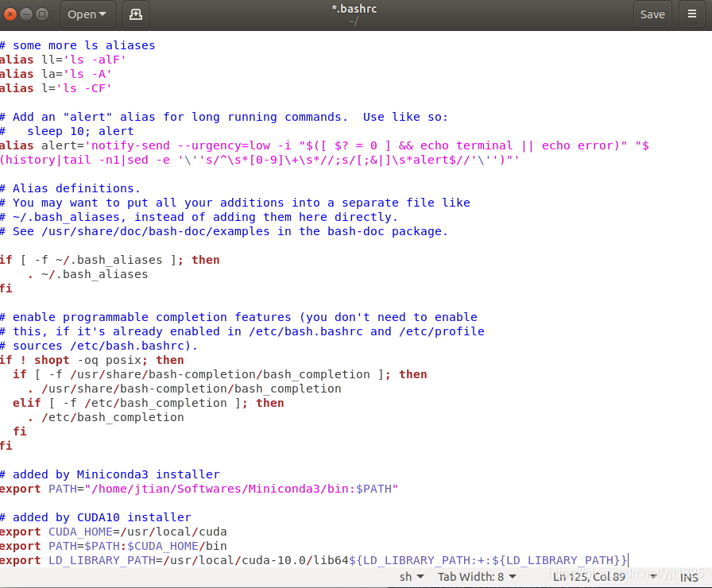Click the export CUDA_HOME=/usr/local/cuda line
712x588 pixels.
tap(114, 532)
